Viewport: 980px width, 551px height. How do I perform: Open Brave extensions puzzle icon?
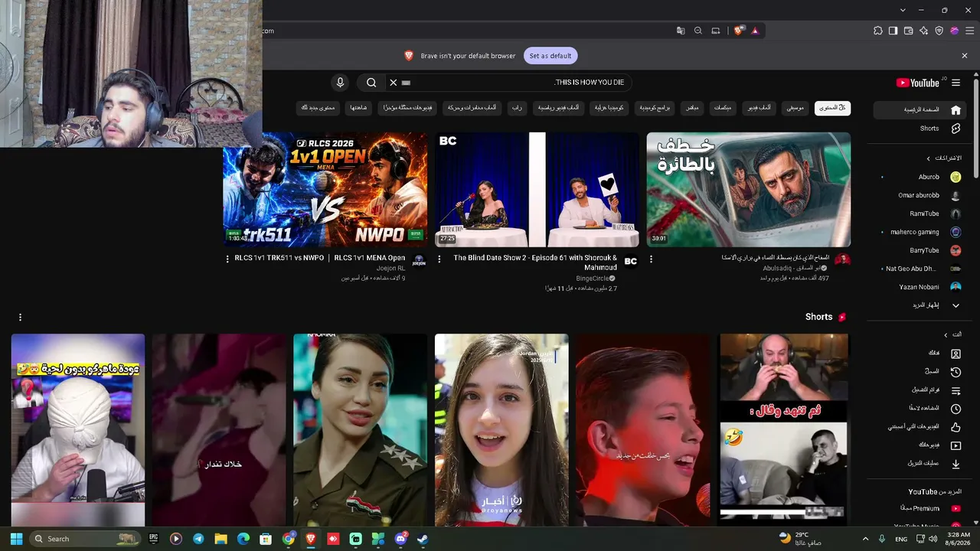pos(878,31)
